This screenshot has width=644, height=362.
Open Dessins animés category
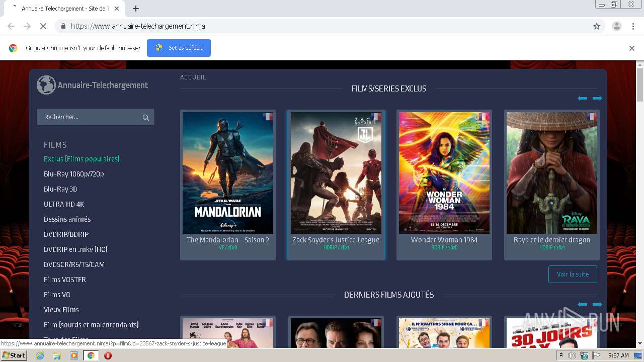click(x=67, y=219)
